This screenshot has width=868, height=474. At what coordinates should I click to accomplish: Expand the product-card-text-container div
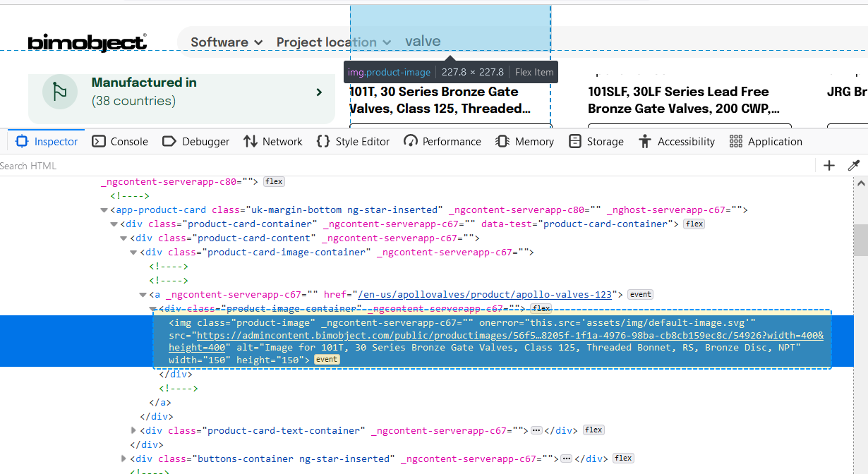pyautogui.click(x=134, y=430)
